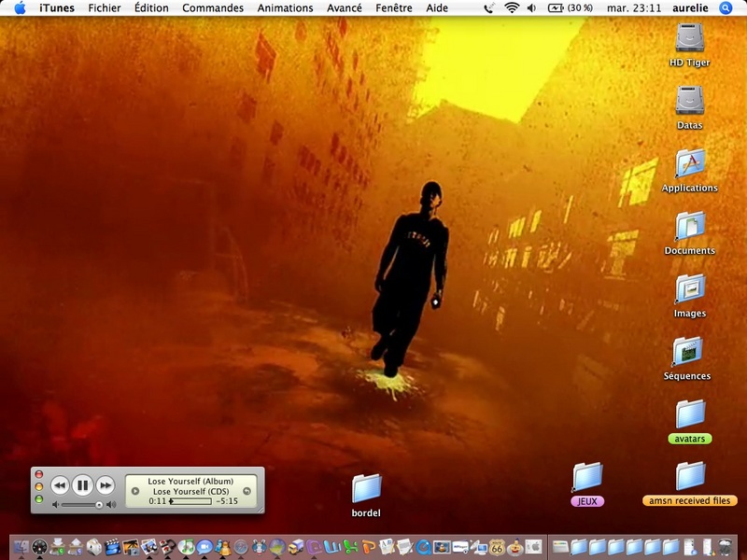
Task: Click the loud-volume speaker icon in iTunes
Action: click(x=111, y=505)
